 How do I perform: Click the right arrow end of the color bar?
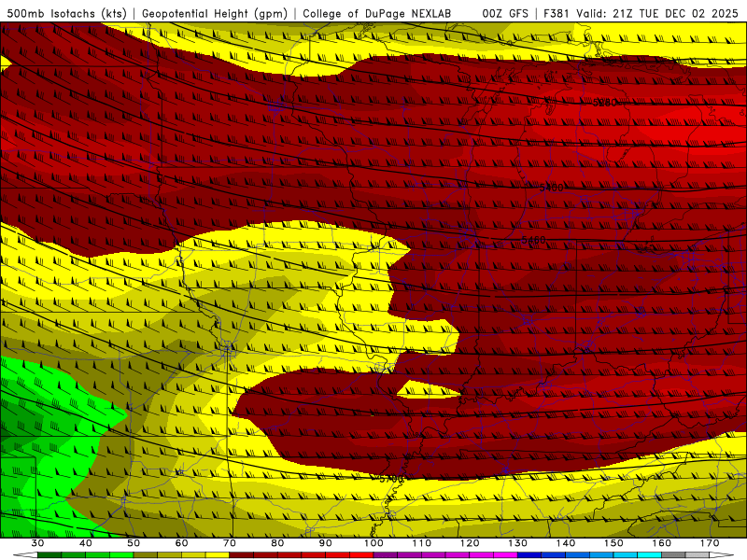point(722,555)
